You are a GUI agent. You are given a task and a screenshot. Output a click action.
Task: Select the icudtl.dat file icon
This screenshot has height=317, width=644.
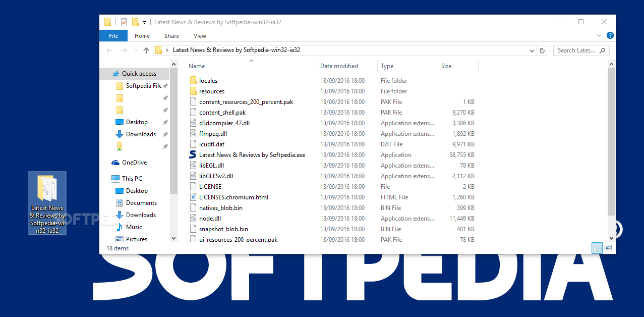(x=193, y=144)
